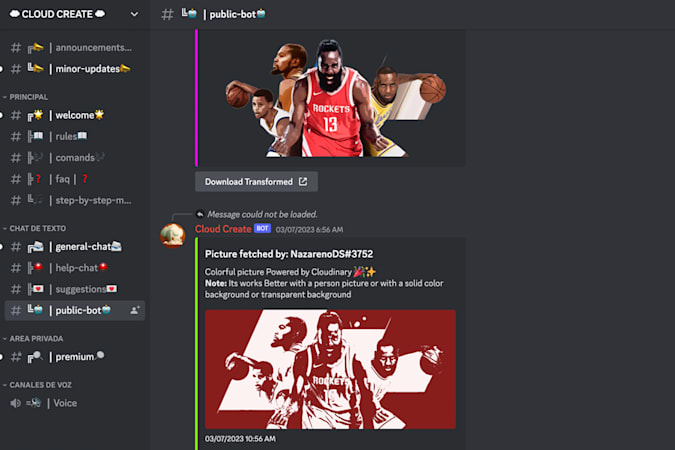This screenshot has width=675, height=450.
Task: Click the hash icon beside comands
Action: tap(16, 158)
